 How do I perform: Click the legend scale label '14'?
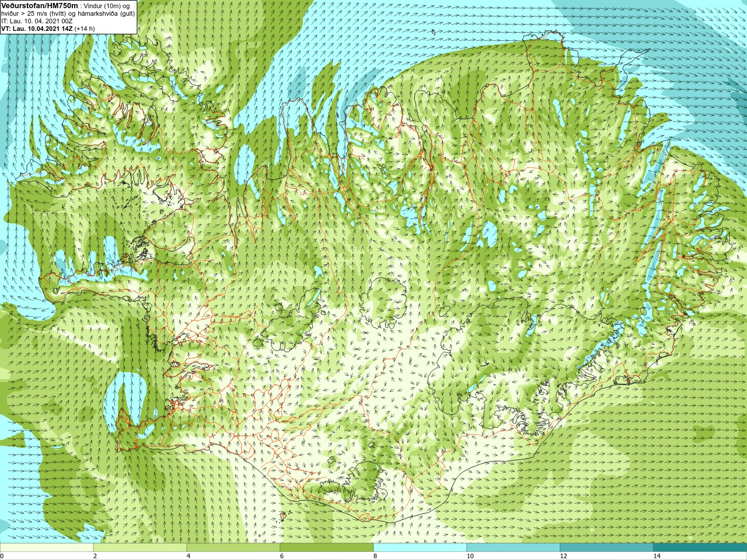pyautogui.click(x=657, y=556)
